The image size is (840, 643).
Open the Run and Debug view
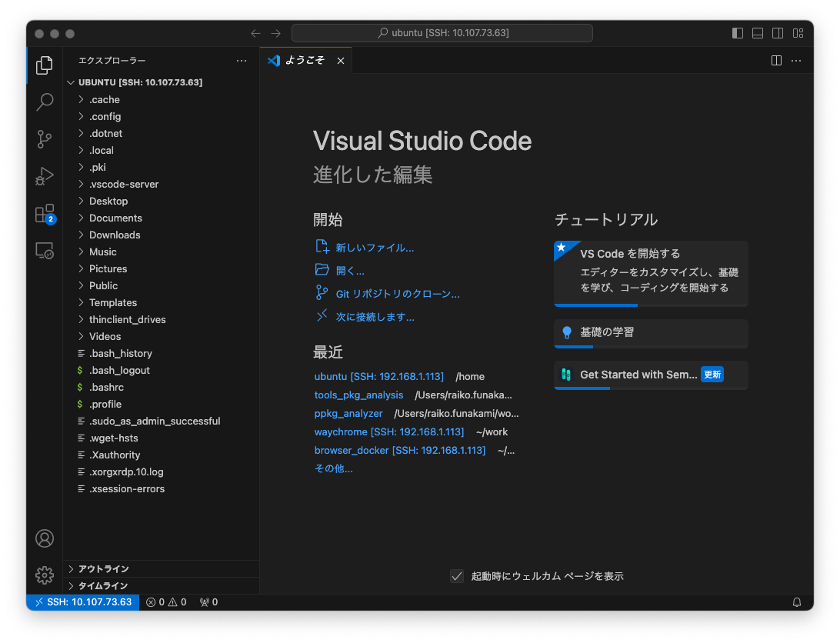click(45, 176)
